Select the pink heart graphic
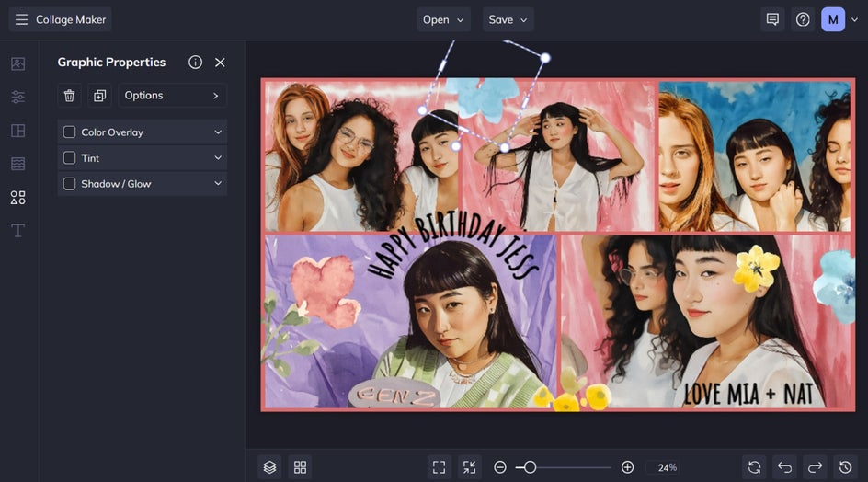 click(325, 291)
